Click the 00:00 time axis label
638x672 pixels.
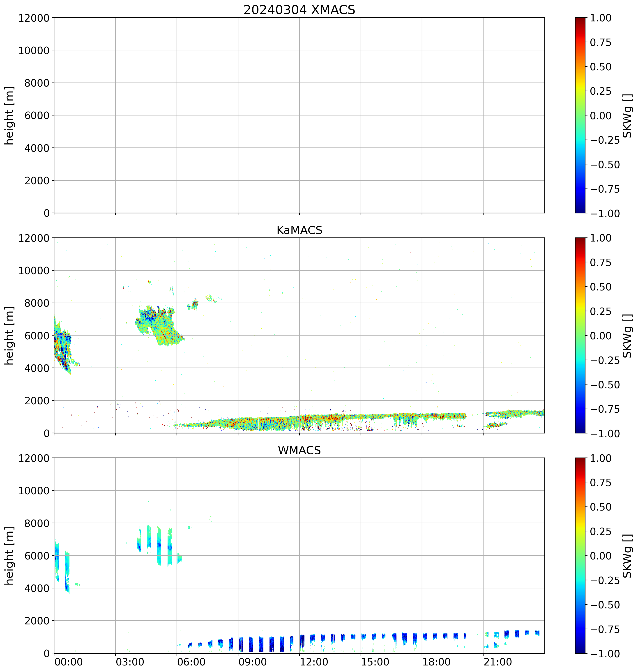pyautogui.click(x=69, y=662)
